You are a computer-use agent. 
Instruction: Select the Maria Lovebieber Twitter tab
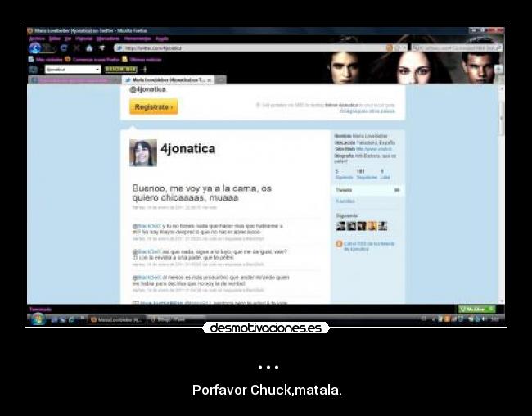(x=169, y=79)
